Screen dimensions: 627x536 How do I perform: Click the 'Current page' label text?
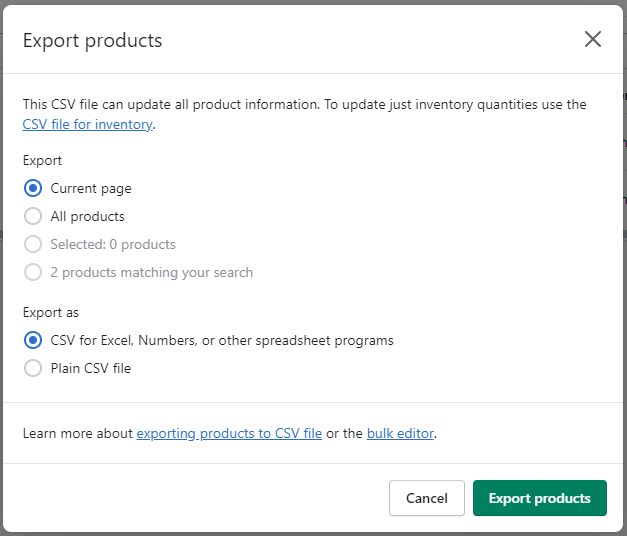[91, 188]
